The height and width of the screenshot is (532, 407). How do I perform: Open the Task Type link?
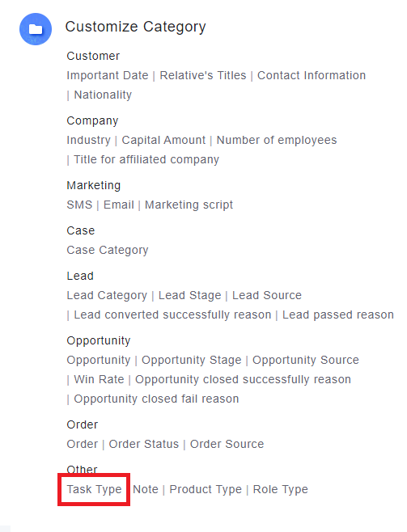point(94,489)
